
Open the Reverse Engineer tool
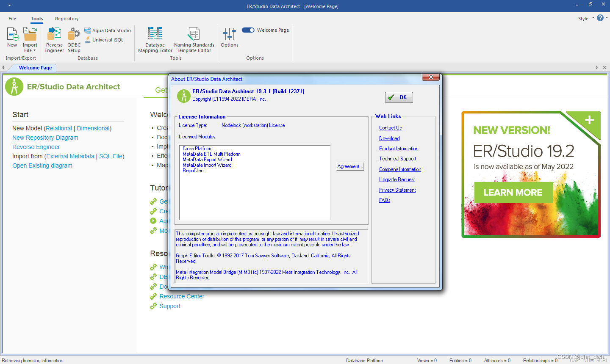pos(54,38)
